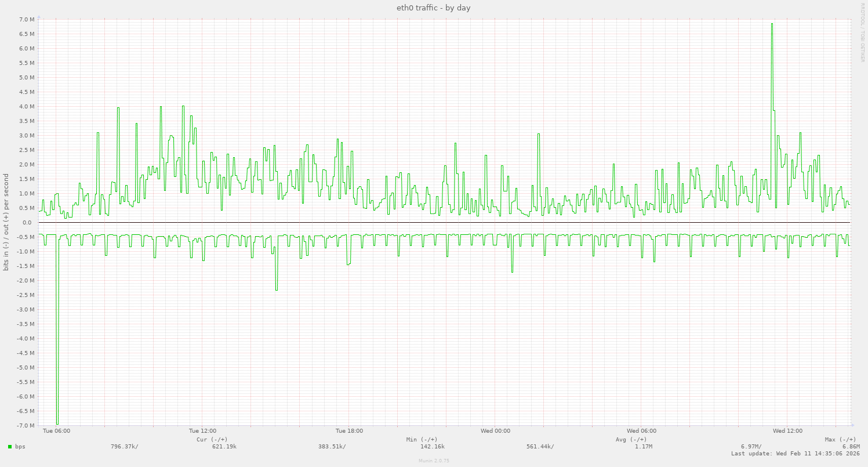Select the 'Avg (-/+)' column header

631,439
